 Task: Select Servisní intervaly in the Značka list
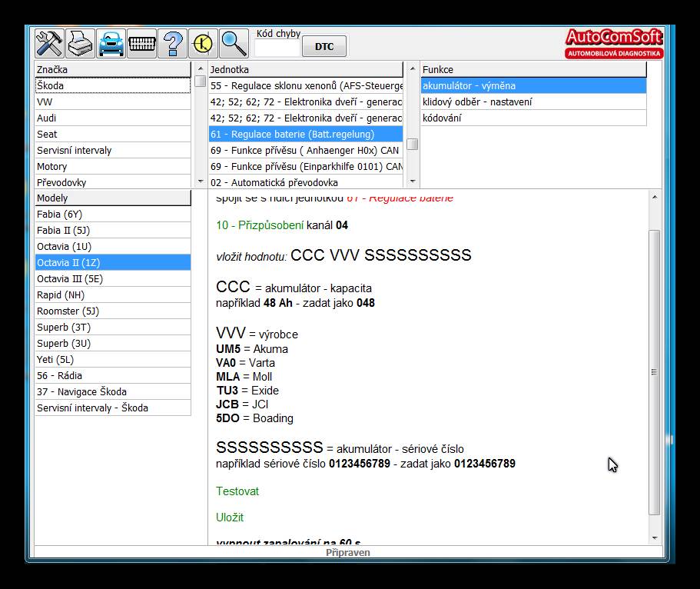(113, 150)
